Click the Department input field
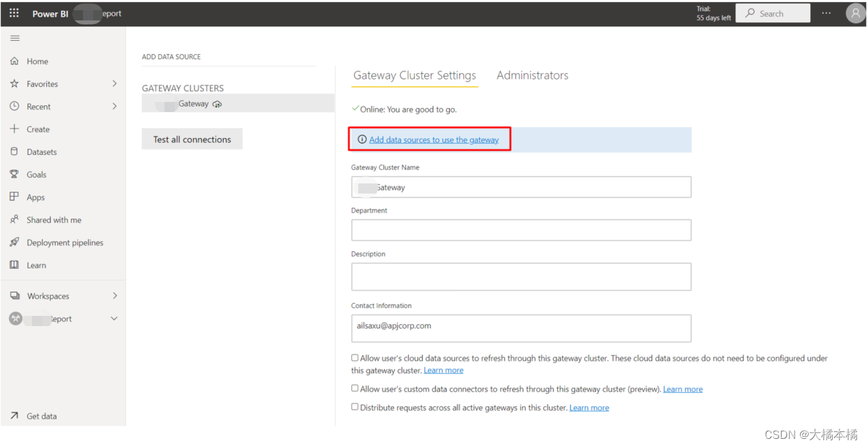868x447 pixels. [521, 230]
